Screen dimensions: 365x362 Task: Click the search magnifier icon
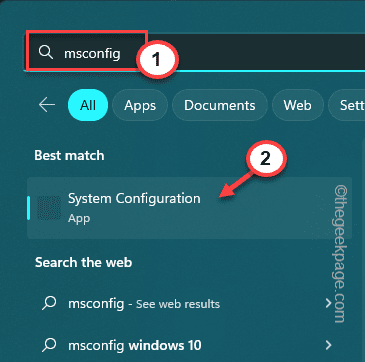click(46, 53)
